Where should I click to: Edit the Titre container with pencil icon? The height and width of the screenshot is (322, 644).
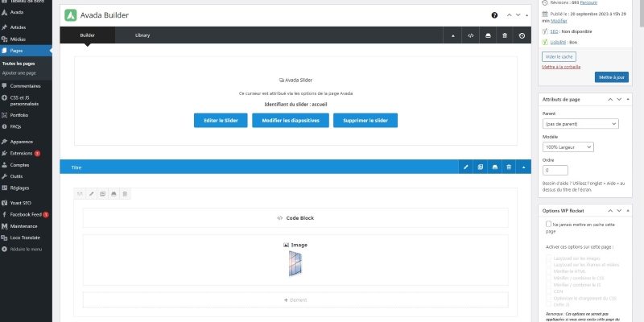pos(466,167)
